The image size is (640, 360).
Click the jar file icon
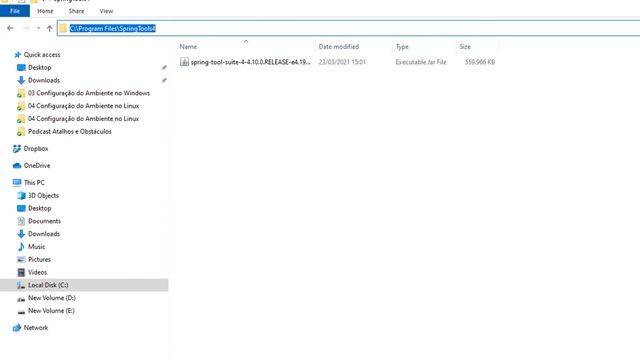coord(184,62)
